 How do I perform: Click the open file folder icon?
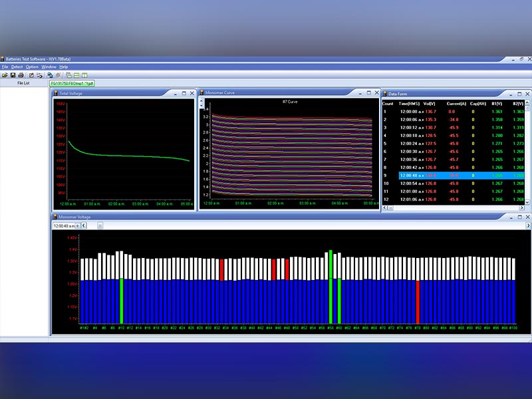click(x=4, y=75)
